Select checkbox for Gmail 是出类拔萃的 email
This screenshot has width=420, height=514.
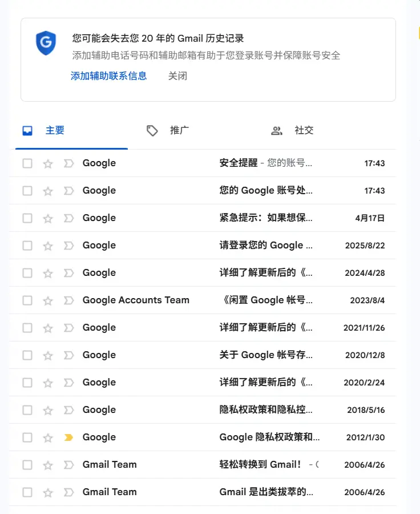click(x=27, y=492)
